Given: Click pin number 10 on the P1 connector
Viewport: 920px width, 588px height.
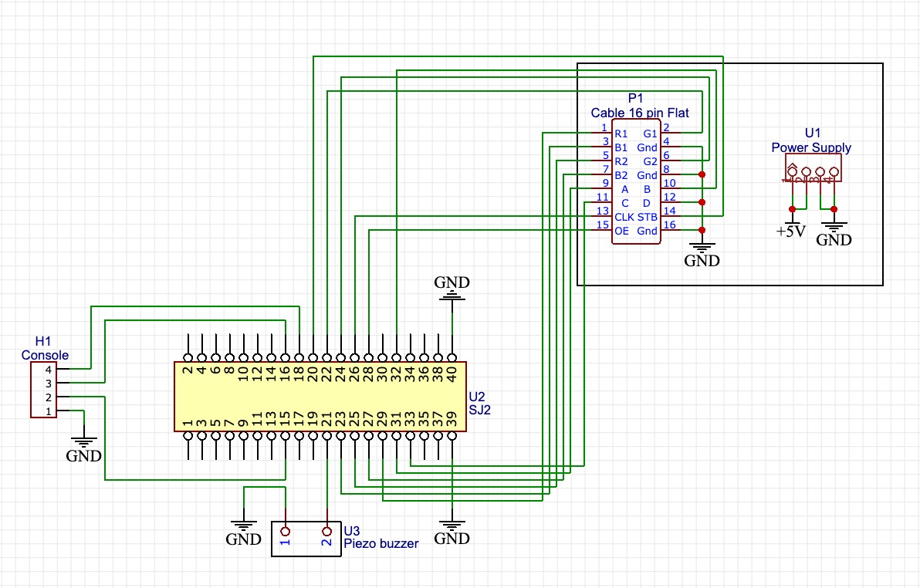Looking at the screenshot, I should (669, 183).
